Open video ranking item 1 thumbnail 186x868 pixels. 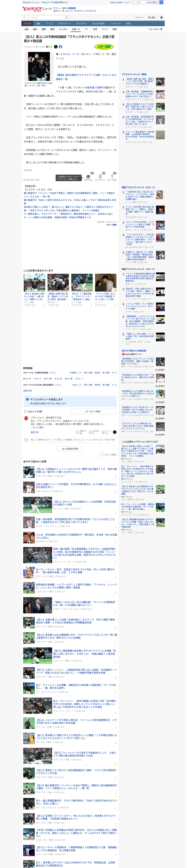point(160,277)
